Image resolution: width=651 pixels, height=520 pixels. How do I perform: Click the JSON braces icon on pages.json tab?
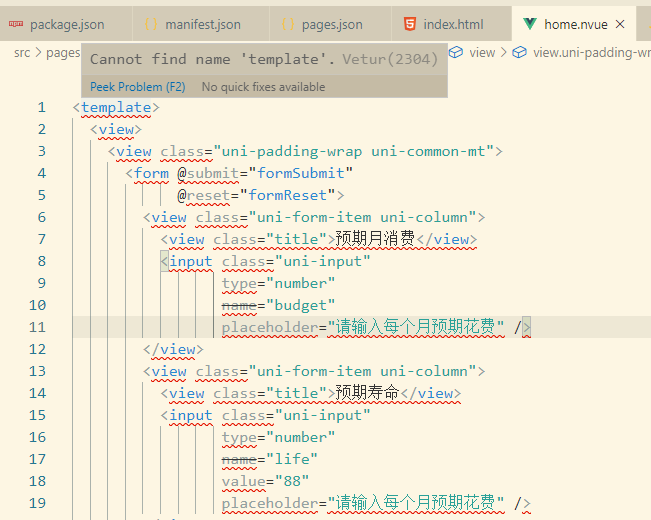[x=288, y=24]
